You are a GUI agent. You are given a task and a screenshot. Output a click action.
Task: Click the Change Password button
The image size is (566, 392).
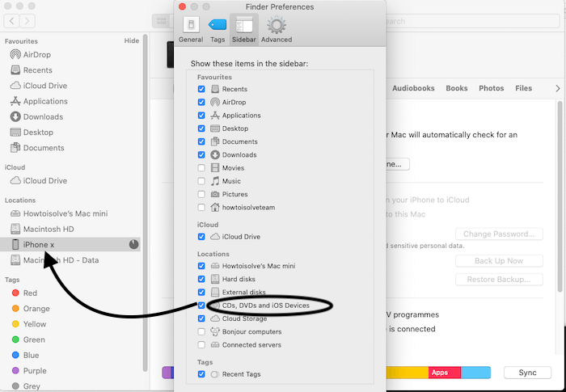point(499,234)
